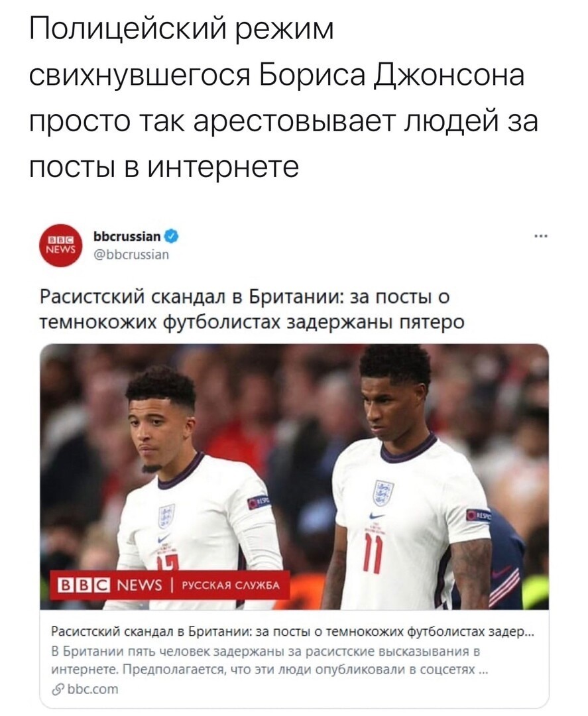Open the @bbcrussian handle
The height and width of the screenshot is (716, 588).
click(x=131, y=255)
